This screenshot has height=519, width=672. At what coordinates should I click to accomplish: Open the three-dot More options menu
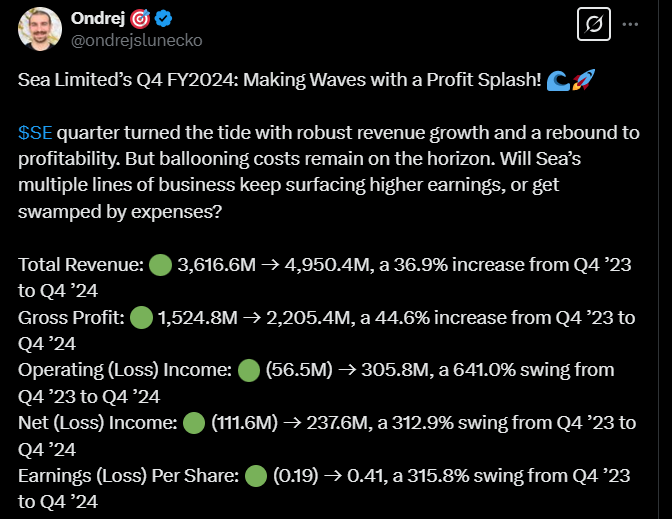tap(631, 24)
